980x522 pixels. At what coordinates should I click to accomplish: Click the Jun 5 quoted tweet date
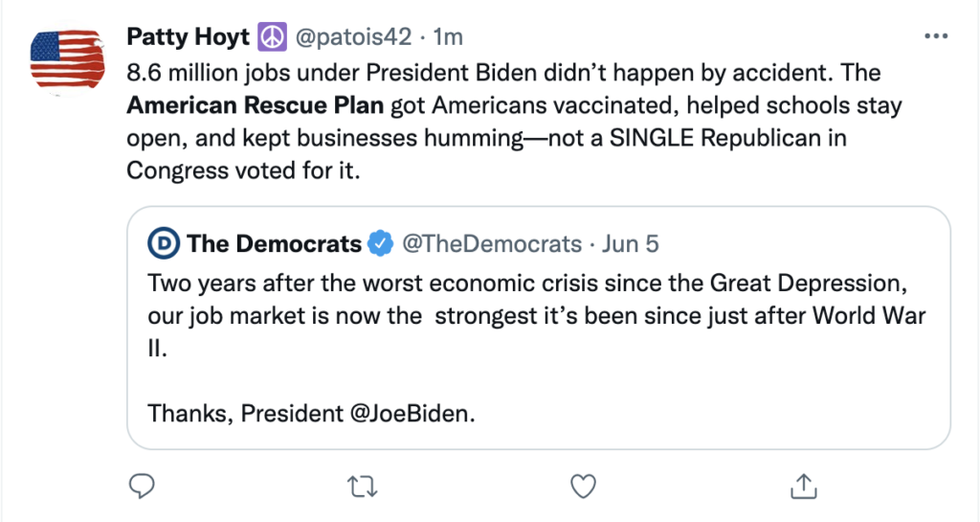click(x=631, y=243)
